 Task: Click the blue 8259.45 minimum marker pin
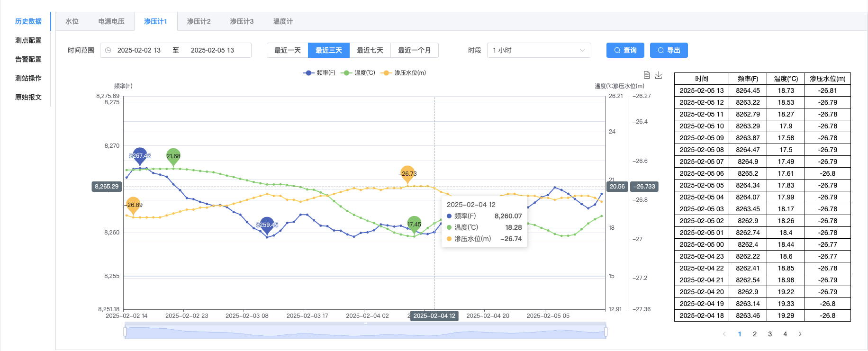(267, 225)
